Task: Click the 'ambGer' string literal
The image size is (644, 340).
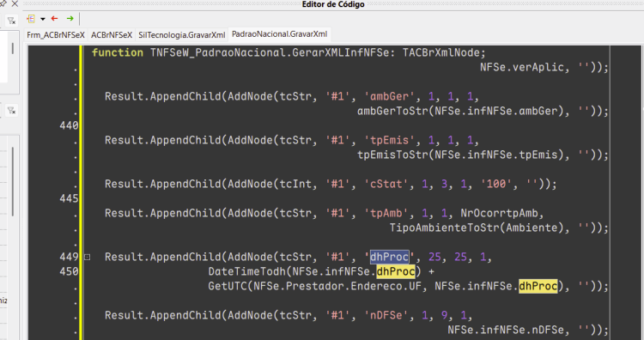Action: pyautogui.click(x=389, y=96)
